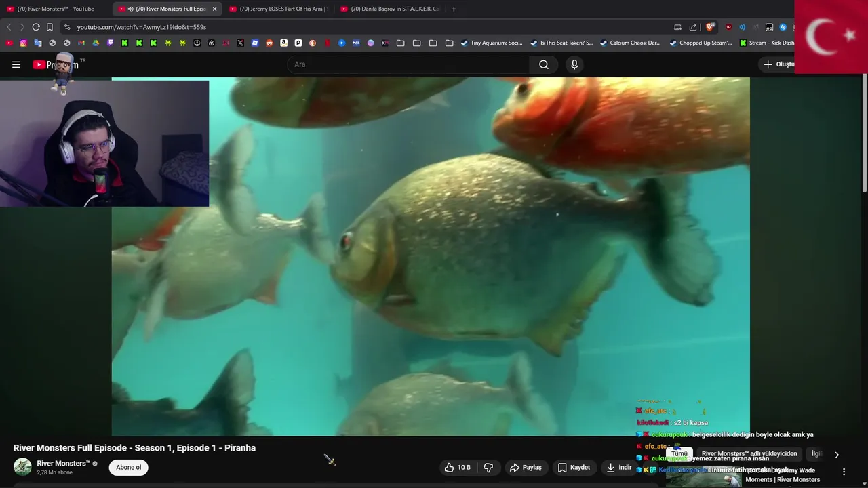Select the Tümü filter chip
The image size is (868, 488).
679,454
